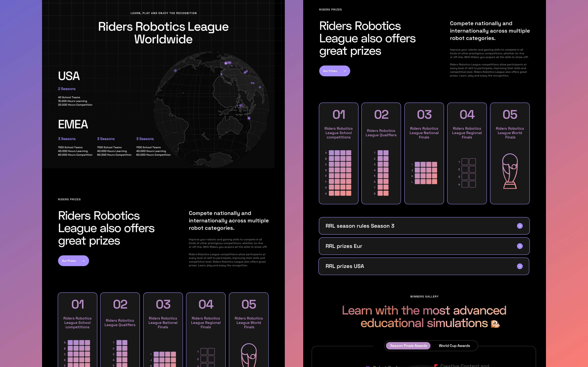Open right card 01 School competitions
This screenshot has height=367, width=588.
(338, 133)
